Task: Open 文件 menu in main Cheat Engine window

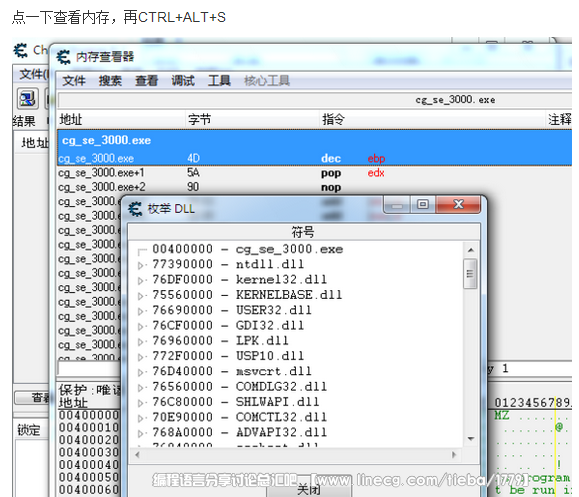Action: [33, 74]
